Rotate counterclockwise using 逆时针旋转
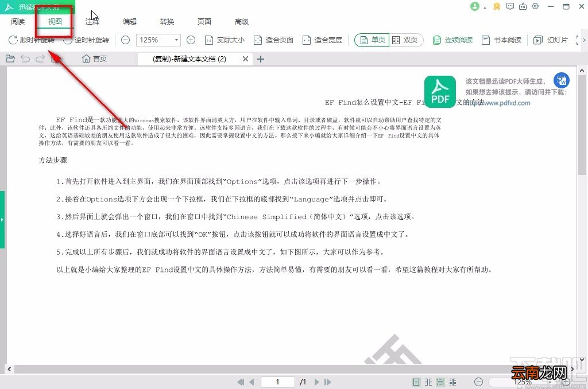The width and height of the screenshot is (588, 389). click(x=86, y=40)
